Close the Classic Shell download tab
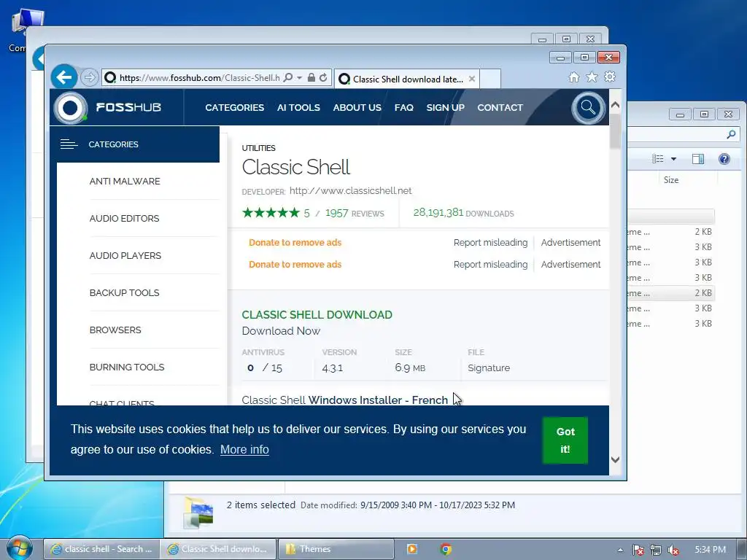Viewport: 747px width, 560px height. (x=472, y=79)
